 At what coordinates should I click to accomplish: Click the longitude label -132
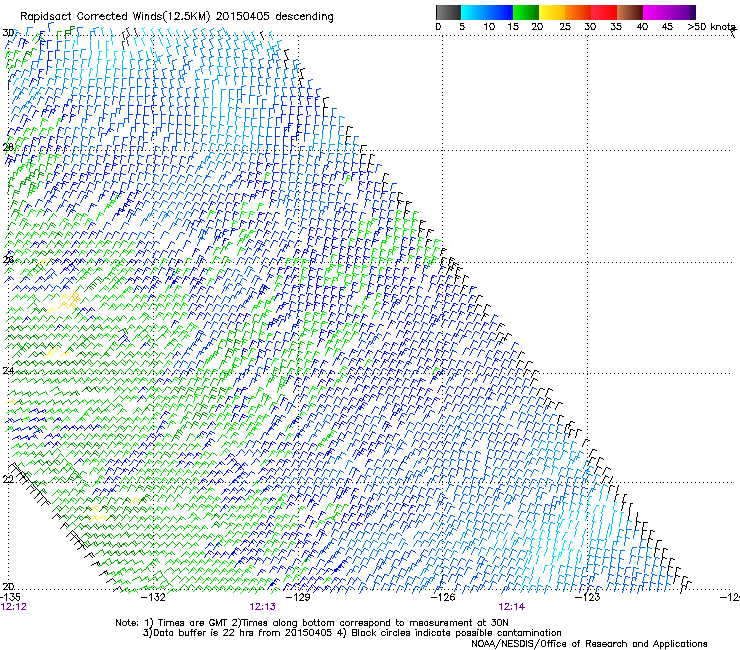pos(154,597)
